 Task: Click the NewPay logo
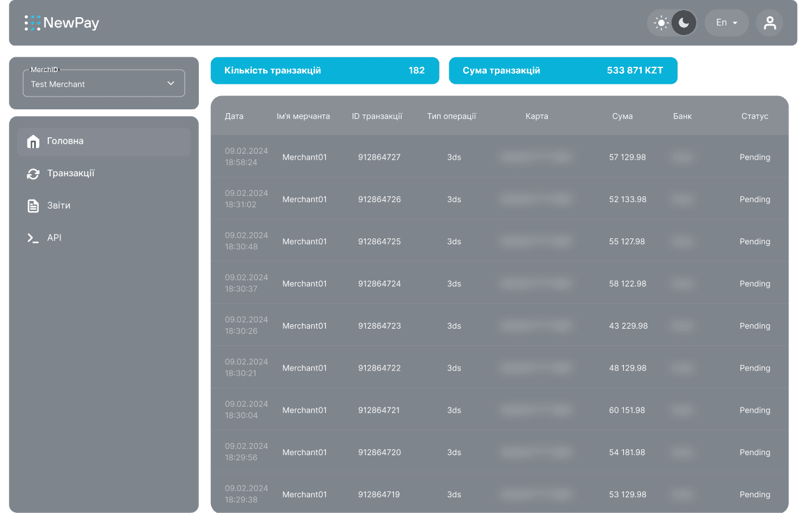tap(62, 23)
